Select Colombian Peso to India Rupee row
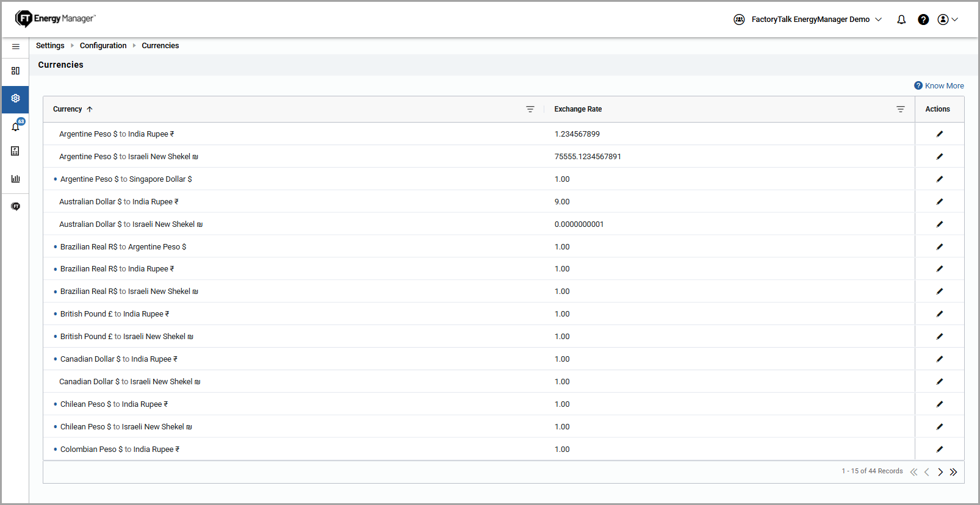The height and width of the screenshot is (505, 980). pyautogui.click(x=503, y=449)
